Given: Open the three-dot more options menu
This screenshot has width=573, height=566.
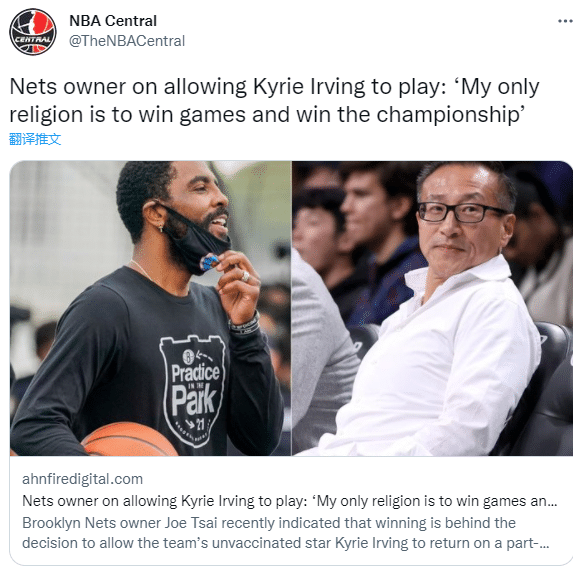Looking at the screenshot, I should 565,21.
